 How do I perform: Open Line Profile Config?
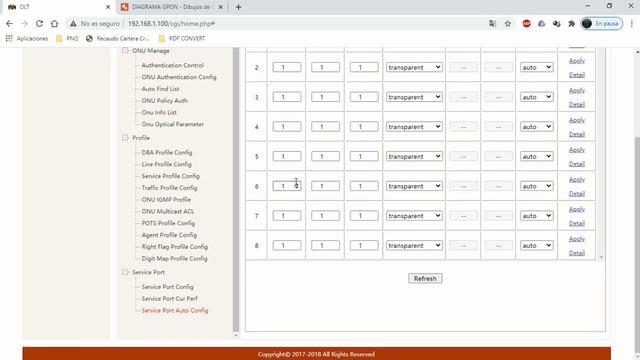pyautogui.click(x=166, y=164)
